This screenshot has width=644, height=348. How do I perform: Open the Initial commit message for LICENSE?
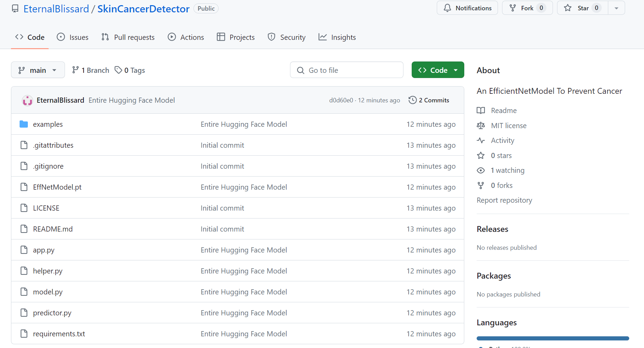[222, 208]
